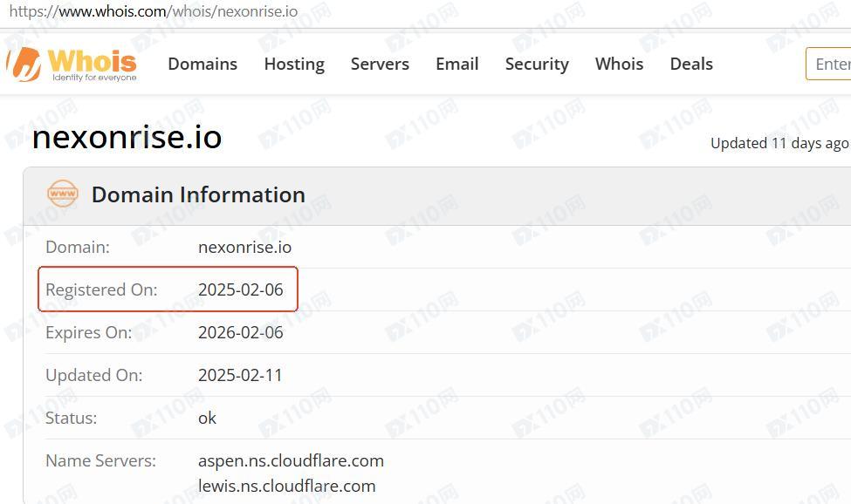The image size is (851, 504).
Task: Choose Whois in the top navigation
Action: tap(619, 64)
